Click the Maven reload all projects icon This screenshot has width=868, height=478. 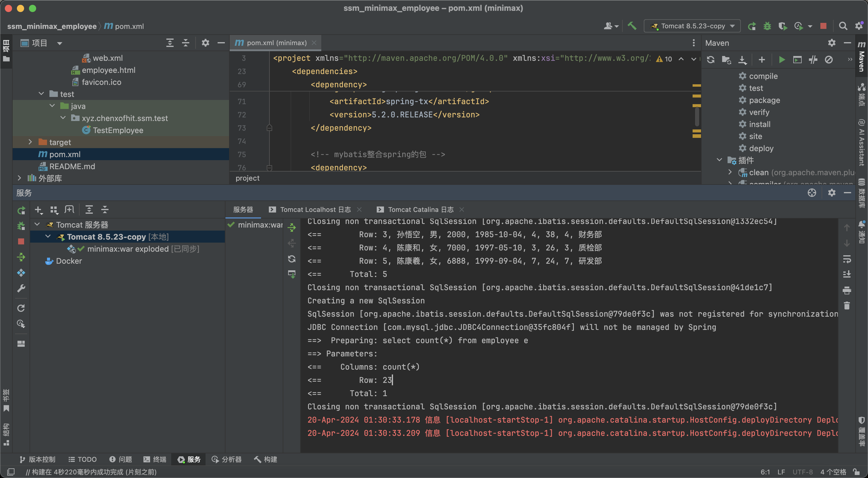(x=711, y=60)
